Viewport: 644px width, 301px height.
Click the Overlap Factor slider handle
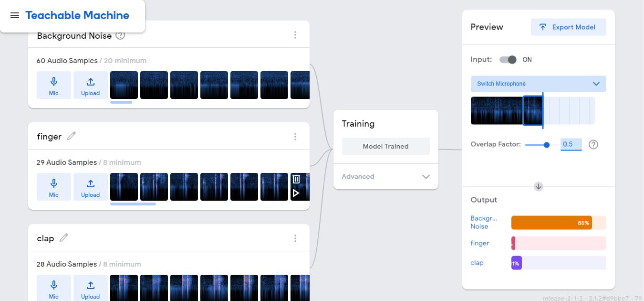pyautogui.click(x=547, y=145)
